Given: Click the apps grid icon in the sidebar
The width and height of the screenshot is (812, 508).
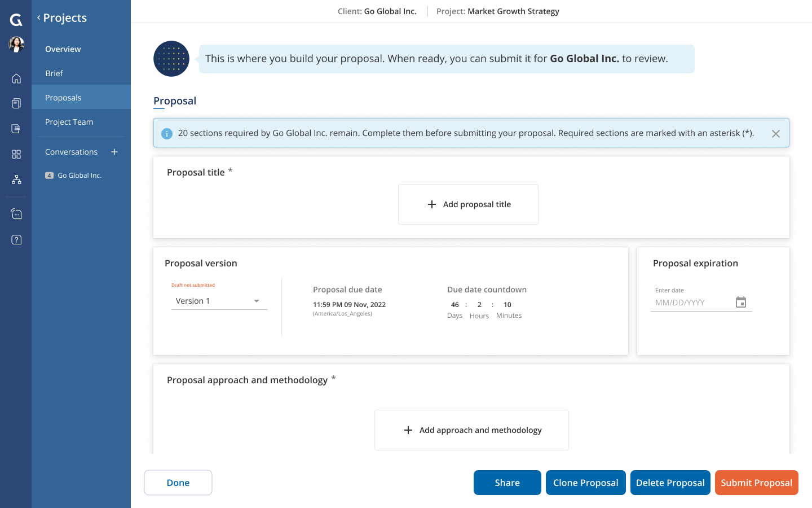Looking at the screenshot, I should pos(16,154).
